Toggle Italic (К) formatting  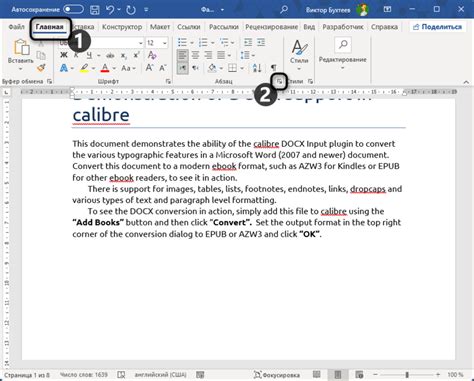[x=76, y=55]
